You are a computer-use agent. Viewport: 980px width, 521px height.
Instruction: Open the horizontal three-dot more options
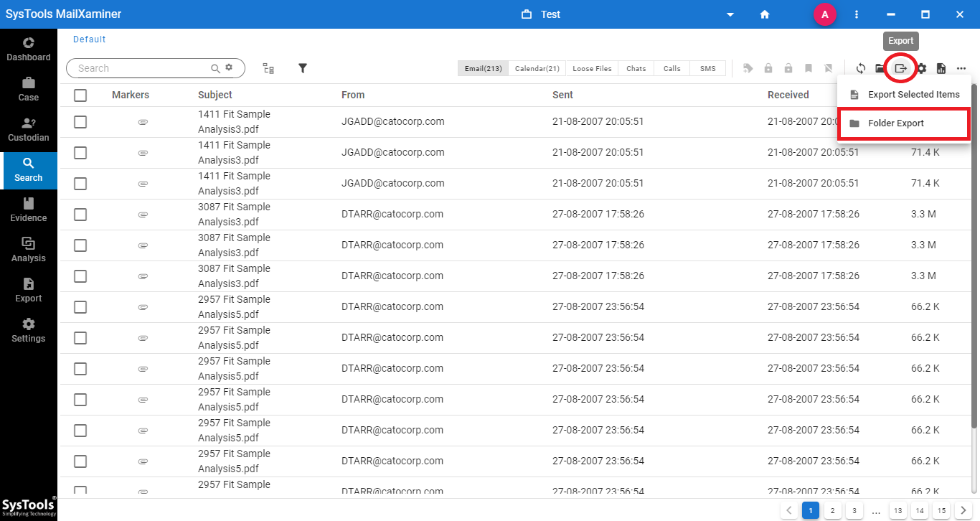coord(961,68)
